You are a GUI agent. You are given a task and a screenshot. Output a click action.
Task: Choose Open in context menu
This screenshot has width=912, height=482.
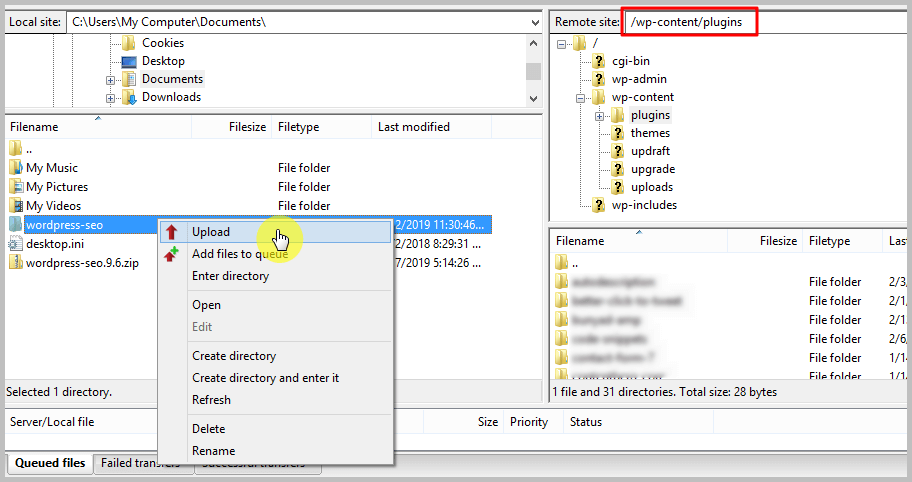(276, 305)
